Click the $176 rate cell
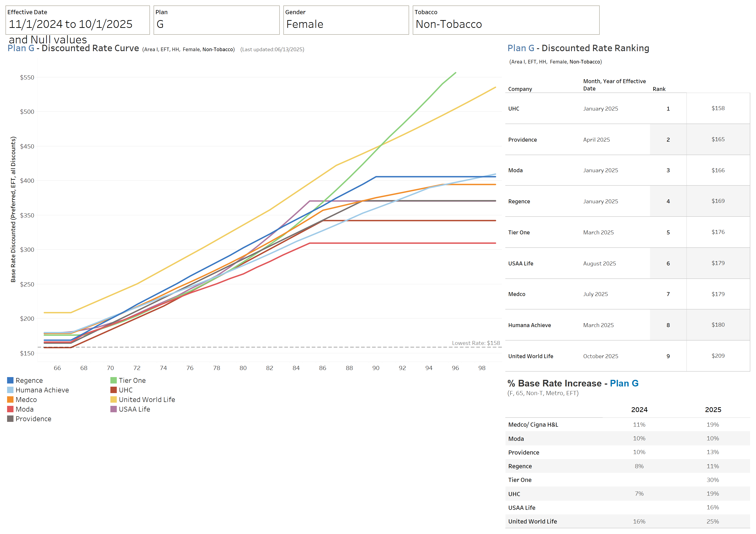The image size is (756, 534). coord(718,232)
